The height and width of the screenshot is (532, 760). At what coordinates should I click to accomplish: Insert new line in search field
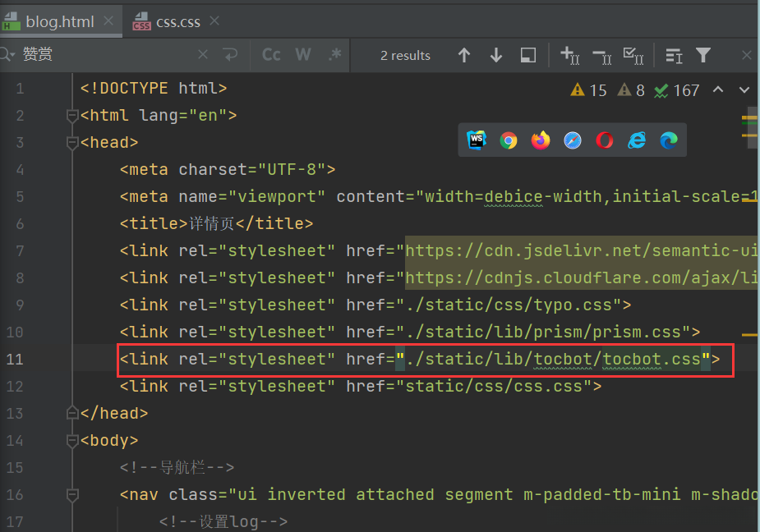pos(230,55)
